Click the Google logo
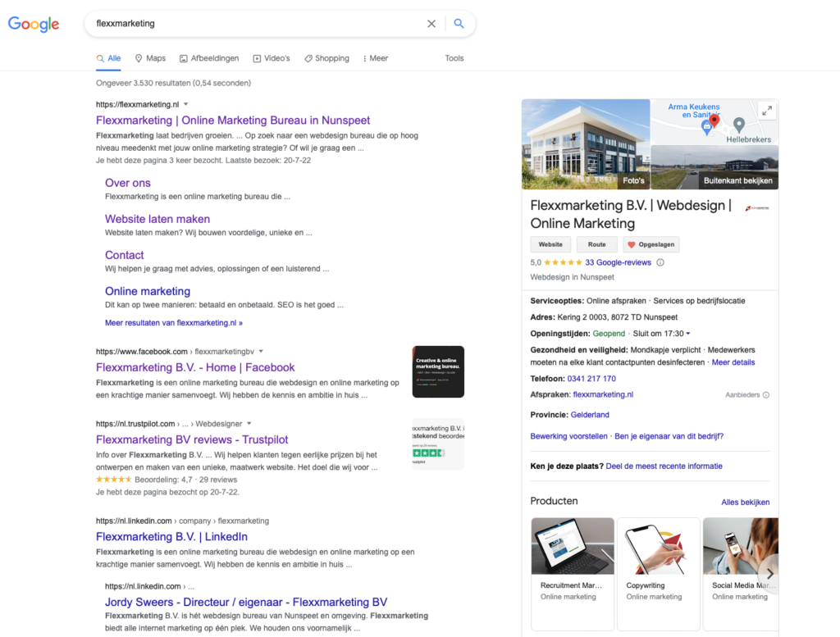The image size is (840, 637). point(33,24)
